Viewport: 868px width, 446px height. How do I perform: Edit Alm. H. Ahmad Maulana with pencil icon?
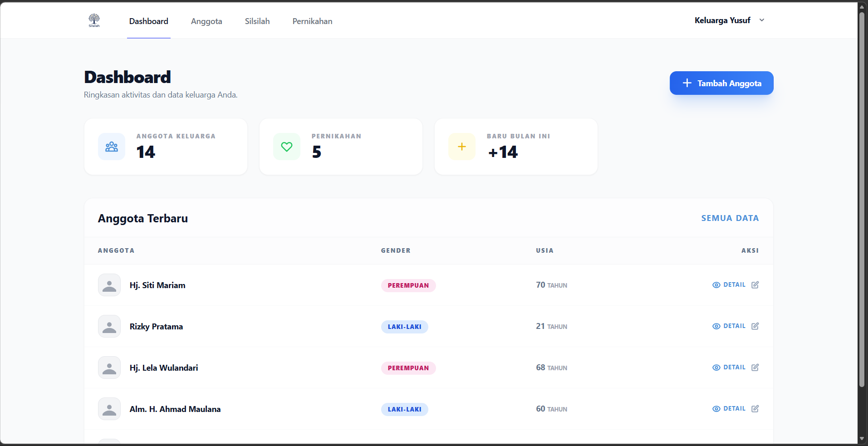click(x=755, y=409)
